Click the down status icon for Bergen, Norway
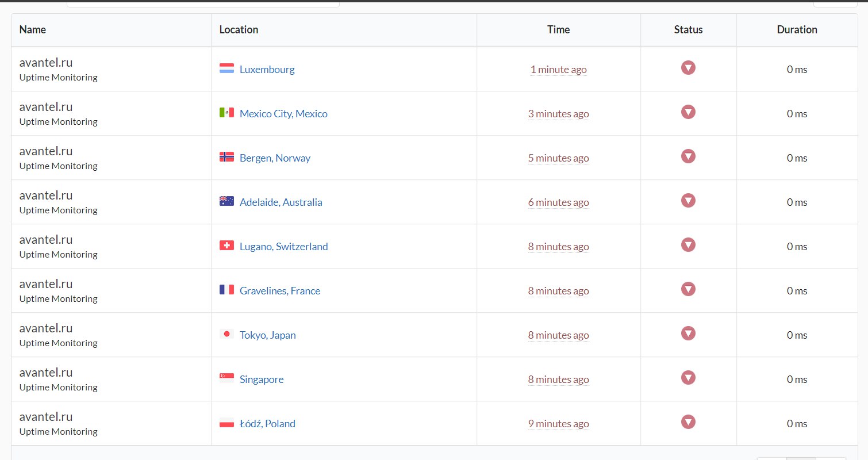Viewport: 868px width, 460px height. click(x=688, y=156)
